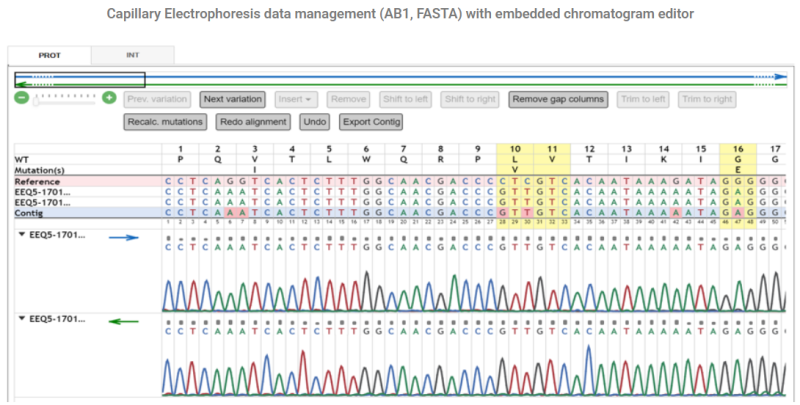Switch to the INT tab

[132, 54]
